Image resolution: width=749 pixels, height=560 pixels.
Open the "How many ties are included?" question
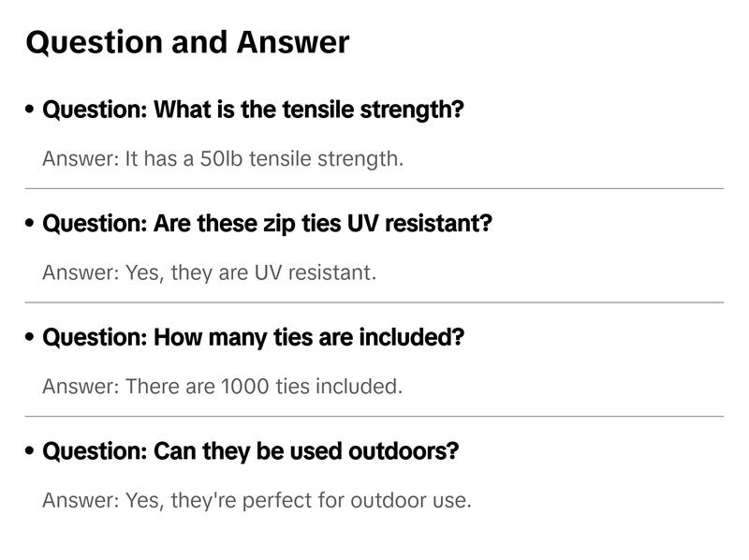253,337
